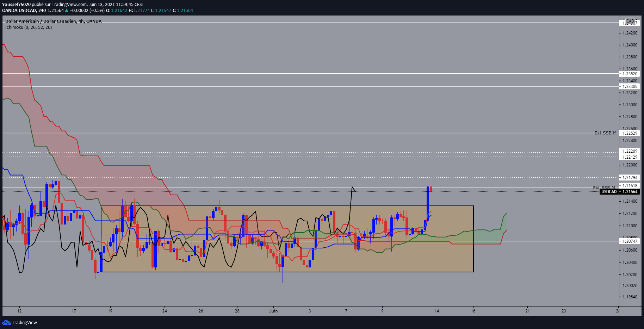
Task: Click the black USDCAD current price tag
Action: (619, 192)
